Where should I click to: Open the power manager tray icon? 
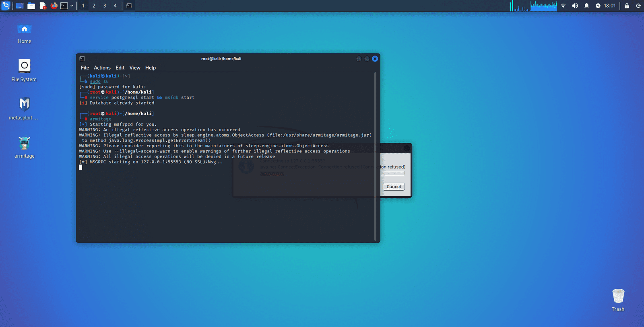click(x=598, y=6)
